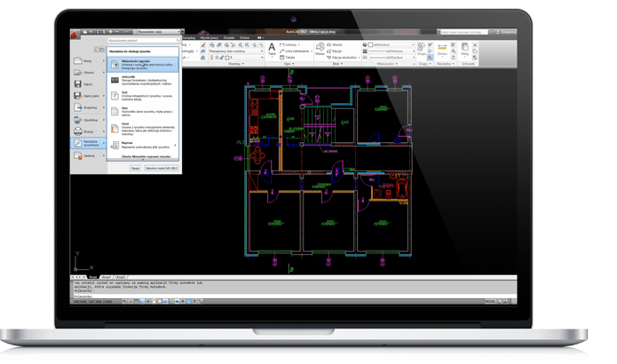617x364 pixels.
Task: Click Zakończ AutoCAD 2012 button
Action: (162, 168)
